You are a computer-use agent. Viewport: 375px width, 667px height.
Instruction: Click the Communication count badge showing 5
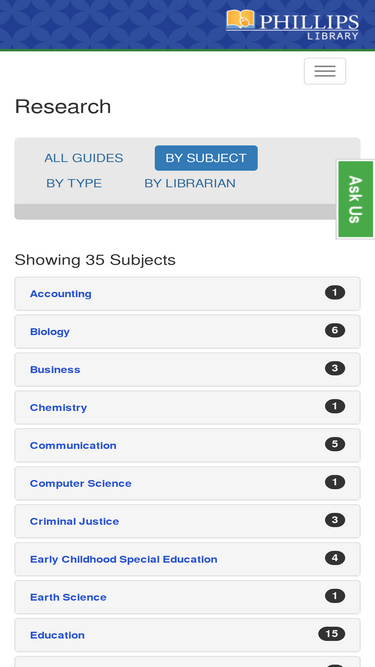coord(335,444)
